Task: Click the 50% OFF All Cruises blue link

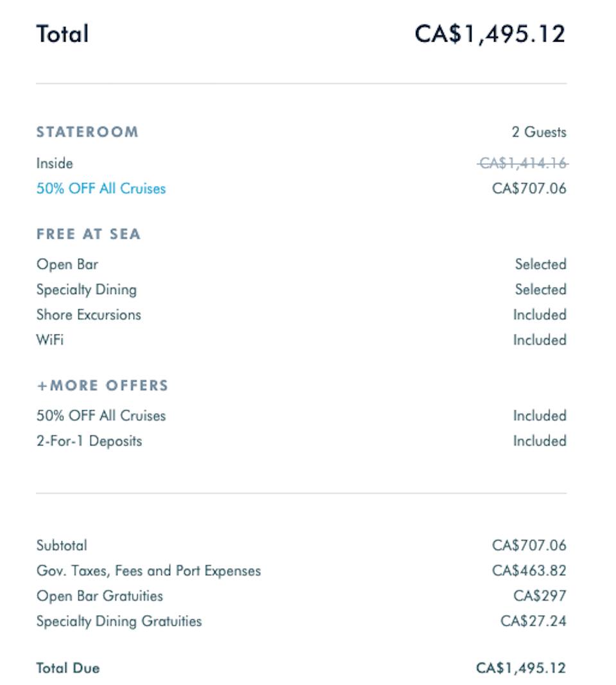Action: coord(101,188)
